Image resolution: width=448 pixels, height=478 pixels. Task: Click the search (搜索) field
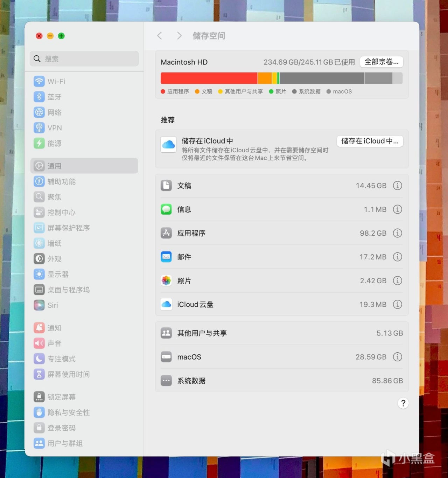coord(84,59)
